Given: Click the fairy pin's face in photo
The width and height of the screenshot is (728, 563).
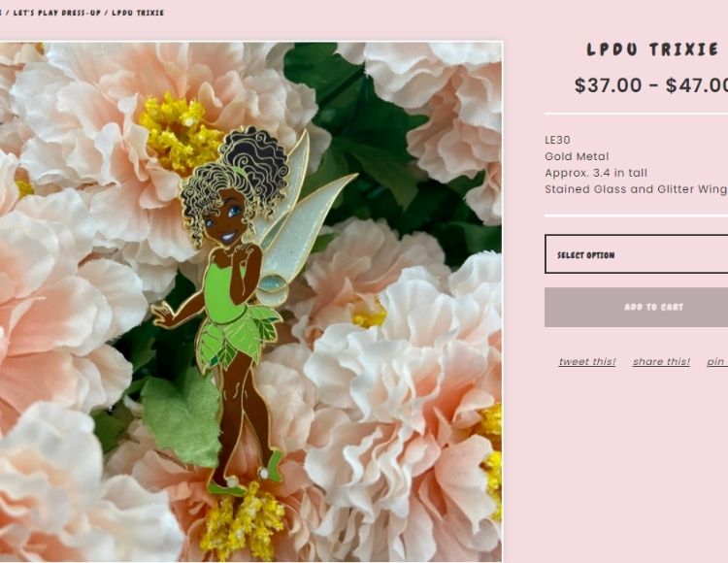Looking at the screenshot, I should click(226, 219).
